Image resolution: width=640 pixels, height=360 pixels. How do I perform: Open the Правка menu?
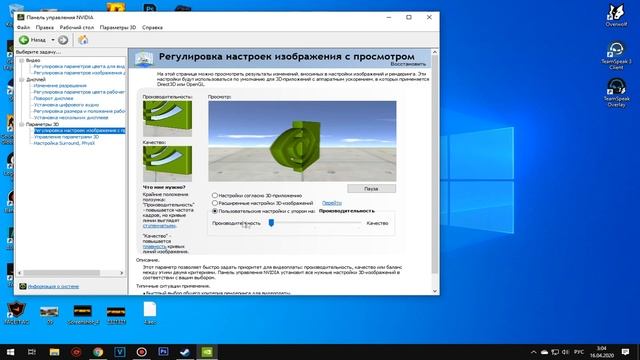point(44,27)
